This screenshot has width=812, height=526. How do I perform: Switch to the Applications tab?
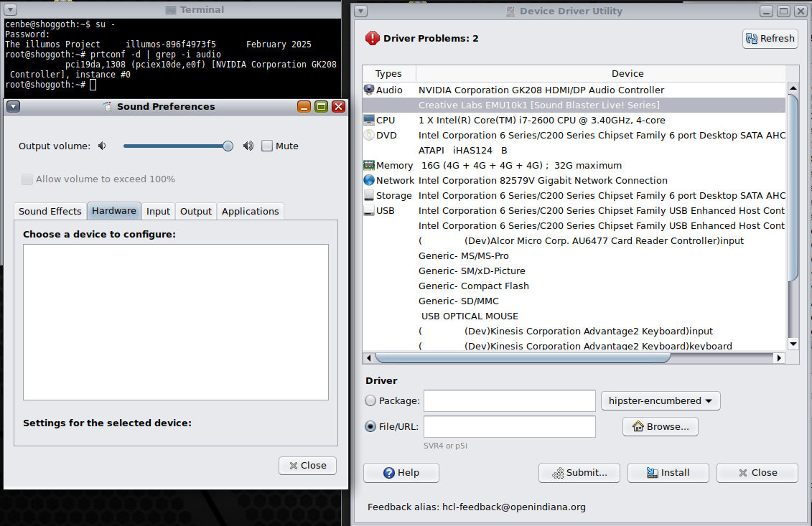click(x=250, y=211)
